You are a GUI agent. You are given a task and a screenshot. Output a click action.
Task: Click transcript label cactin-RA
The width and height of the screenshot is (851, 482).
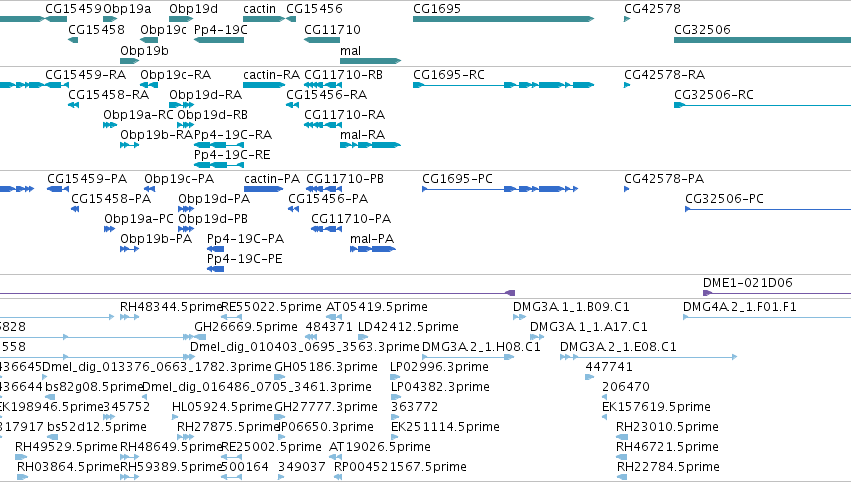pyautogui.click(x=271, y=74)
